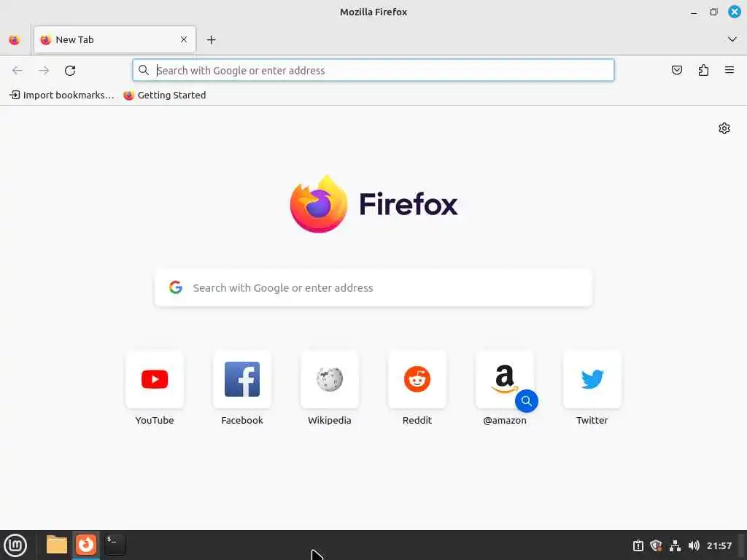Launch Terminal from the taskbar
Screen dimensions: 747x560
115,545
